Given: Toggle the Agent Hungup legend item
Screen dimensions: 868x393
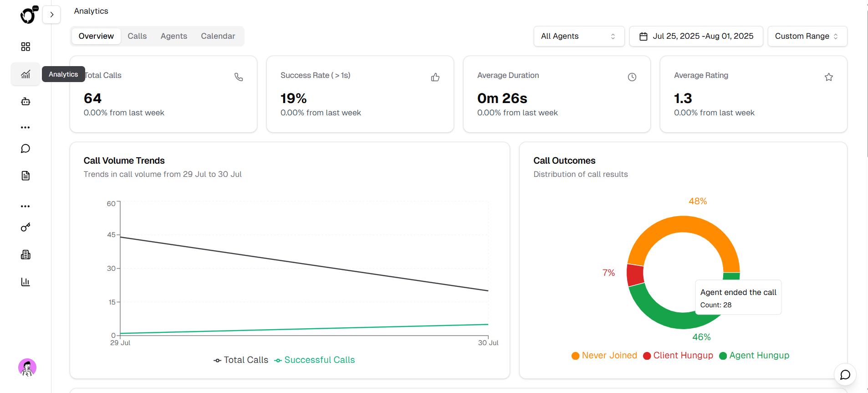Looking at the screenshot, I should [754, 355].
